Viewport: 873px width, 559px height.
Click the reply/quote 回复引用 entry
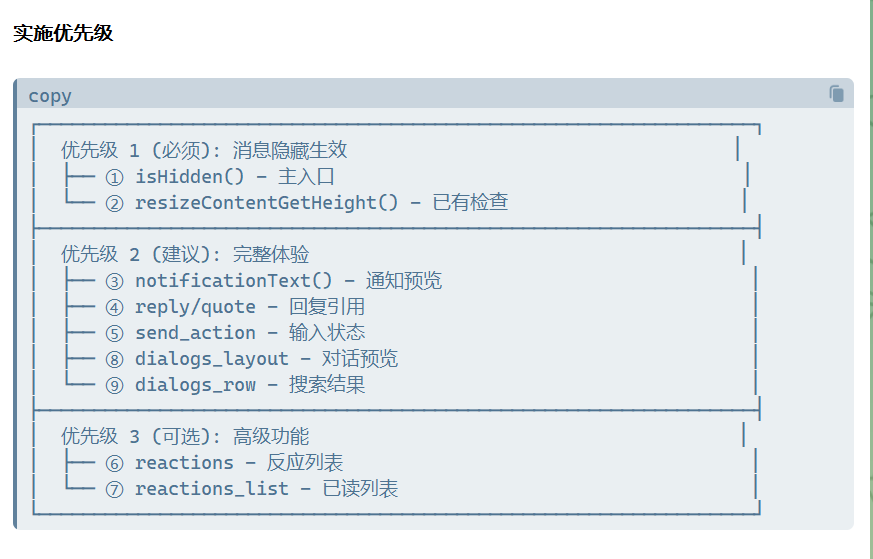pos(235,307)
